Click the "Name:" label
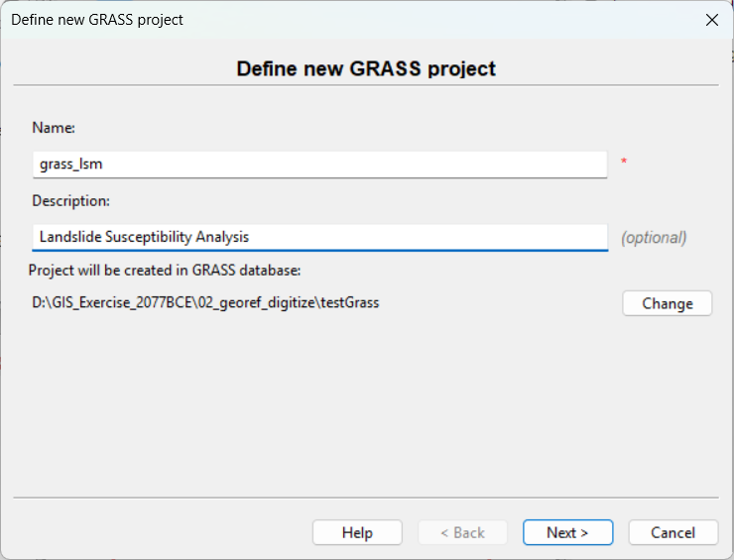The height and width of the screenshot is (560, 734). click(x=54, y=128)
